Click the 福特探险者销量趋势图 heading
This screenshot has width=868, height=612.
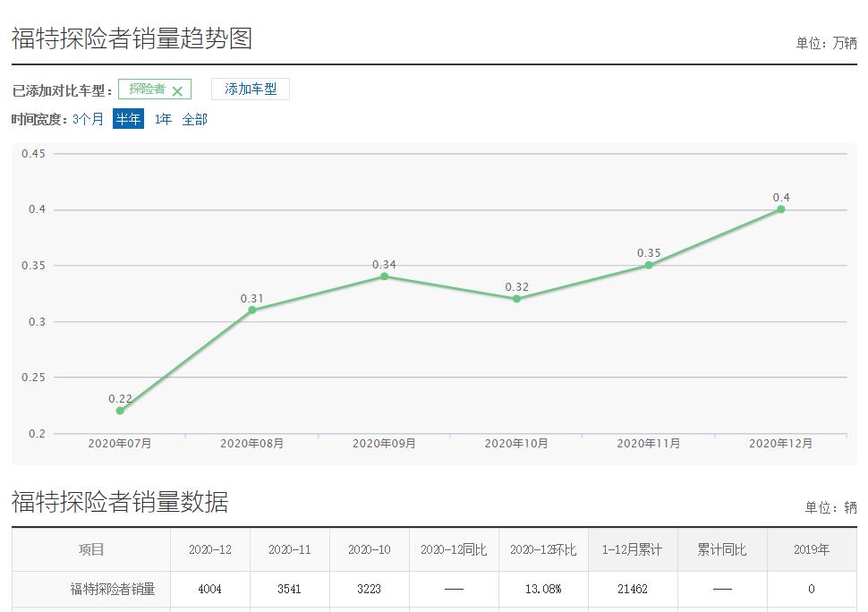tap(132, 38)
